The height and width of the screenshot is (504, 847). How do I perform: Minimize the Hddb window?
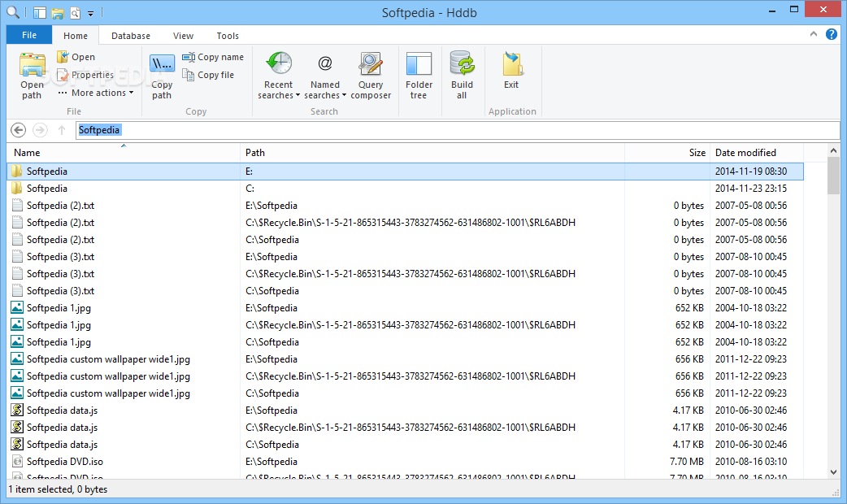[772, 9]
